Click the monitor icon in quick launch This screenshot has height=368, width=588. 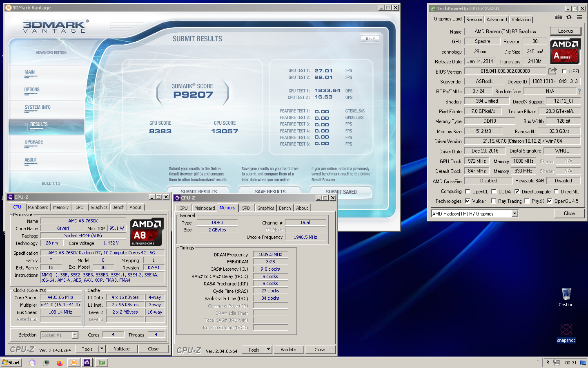(46, 363)
